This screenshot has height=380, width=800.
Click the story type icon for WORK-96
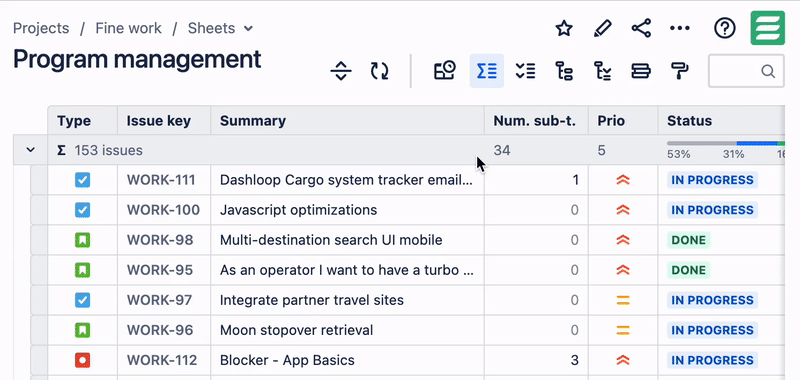[83, 331]
